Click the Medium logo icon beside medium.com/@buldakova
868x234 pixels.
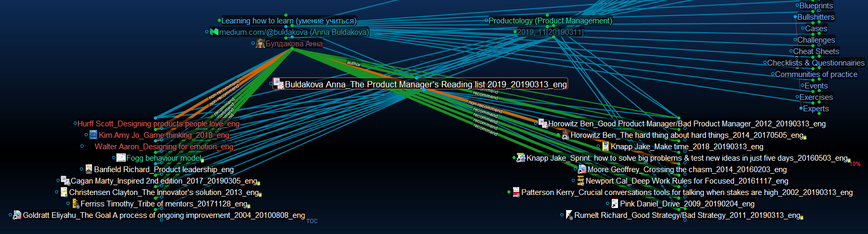coord(214,32)
